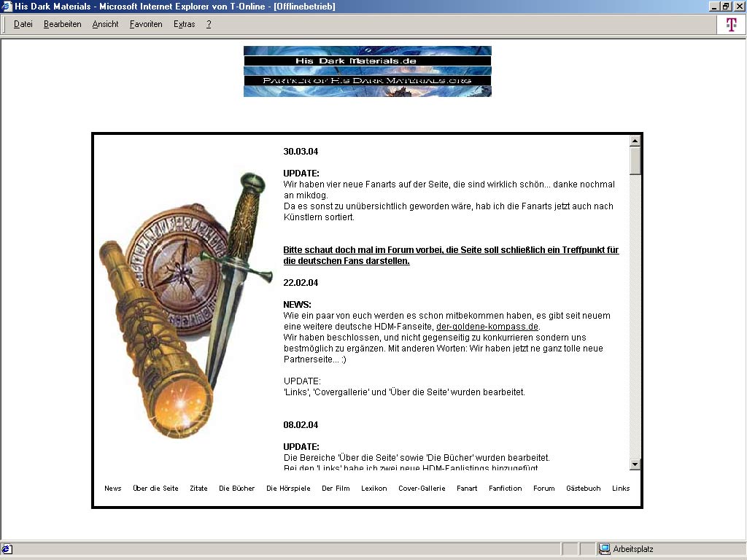Open the ? help menu
747x560 pixels.
click(209, 24)
